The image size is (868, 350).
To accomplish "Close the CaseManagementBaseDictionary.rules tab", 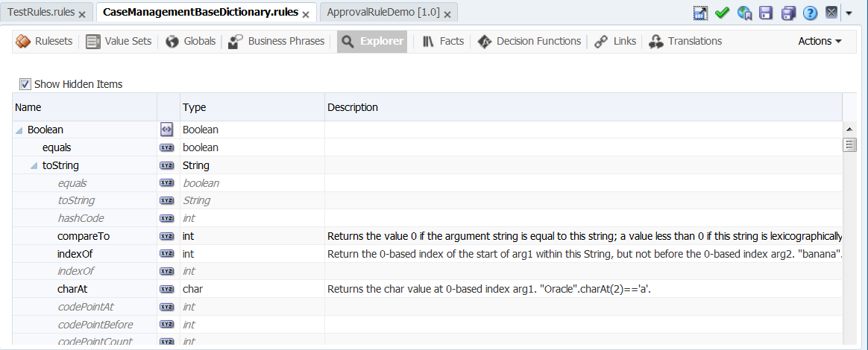I will 306,14.
